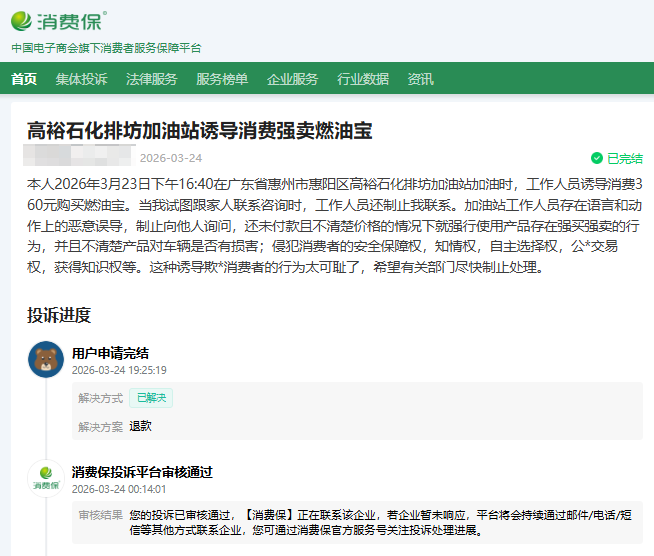The image size is (654, 556).
Task: Select the 服务榜单 menu item
Action: (222, 79)
